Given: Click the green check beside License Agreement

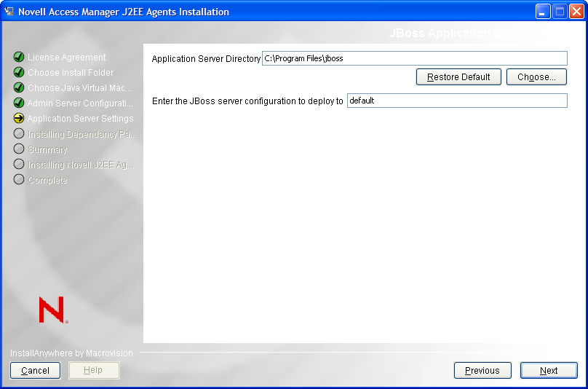Looking at the screenshot, I should (x=19, y=57).
